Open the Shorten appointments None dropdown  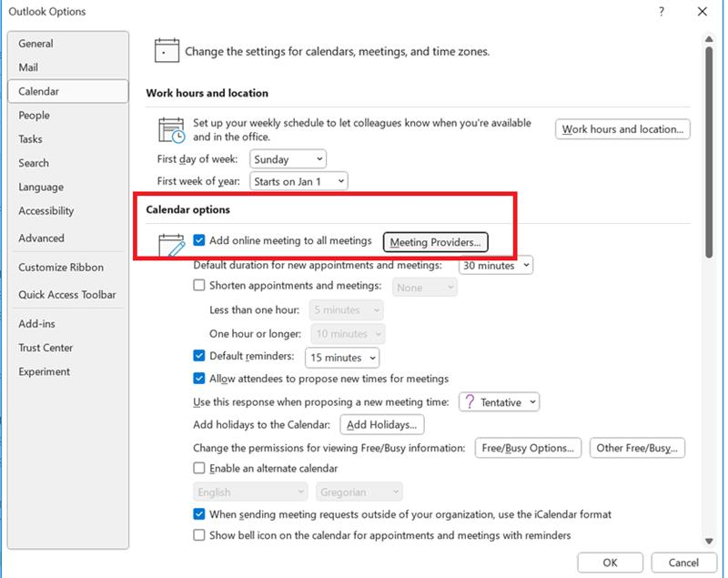[425, 288]
